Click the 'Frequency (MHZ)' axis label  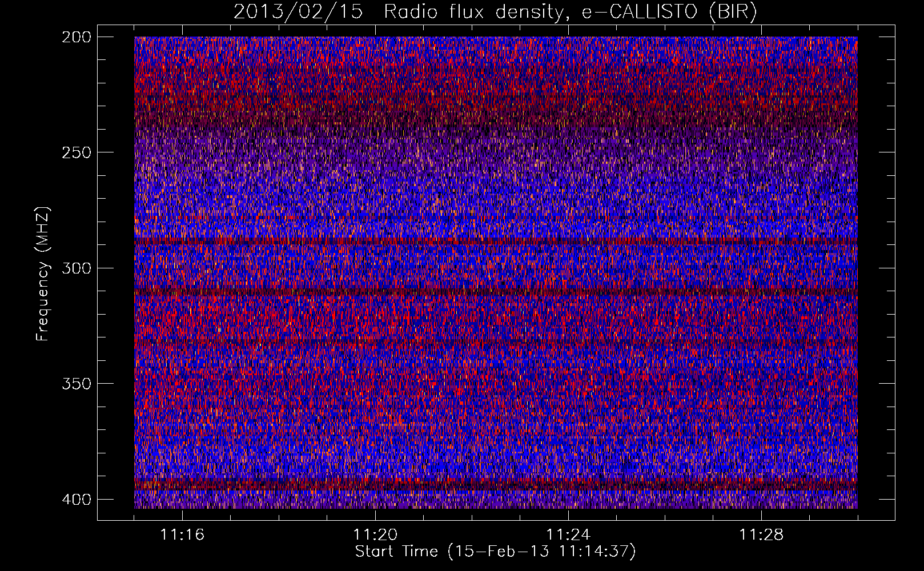click(43, 274)
